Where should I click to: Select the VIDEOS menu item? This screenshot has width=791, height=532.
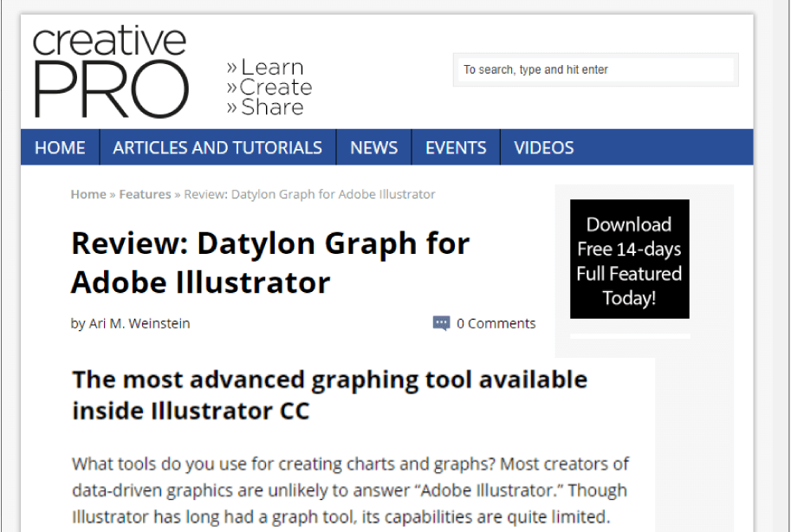(543, 147)
